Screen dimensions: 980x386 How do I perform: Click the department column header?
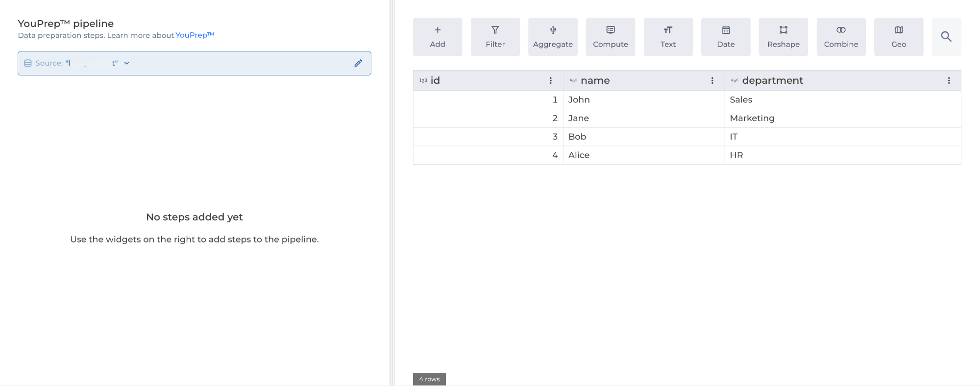coord(772,81)
